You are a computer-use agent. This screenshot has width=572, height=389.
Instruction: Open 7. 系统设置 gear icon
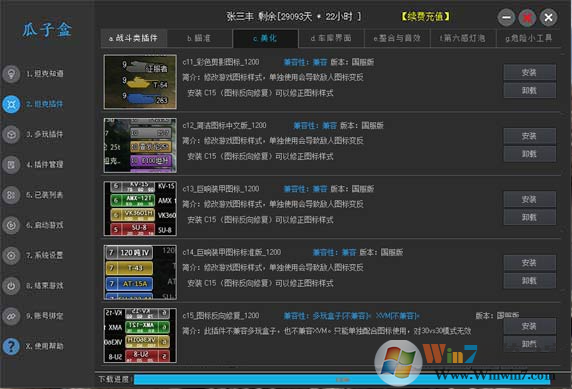tap(11, 255)
